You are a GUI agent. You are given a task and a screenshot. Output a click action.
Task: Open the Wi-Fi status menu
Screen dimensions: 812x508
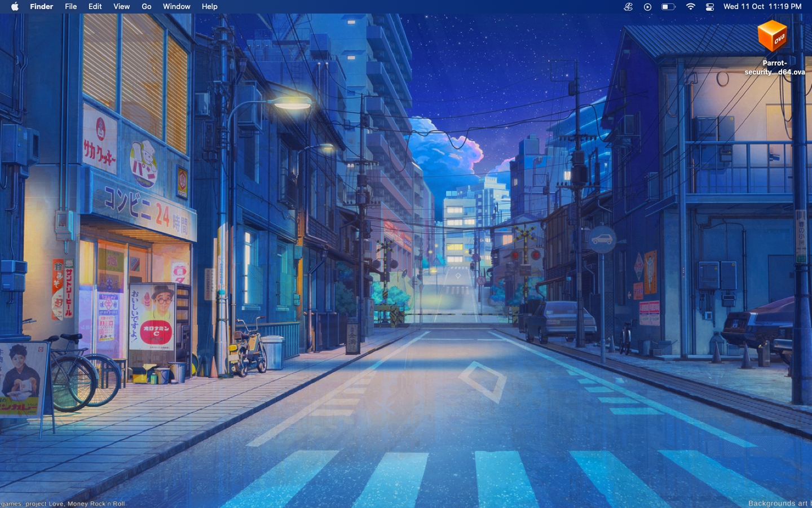coord(690,7)
